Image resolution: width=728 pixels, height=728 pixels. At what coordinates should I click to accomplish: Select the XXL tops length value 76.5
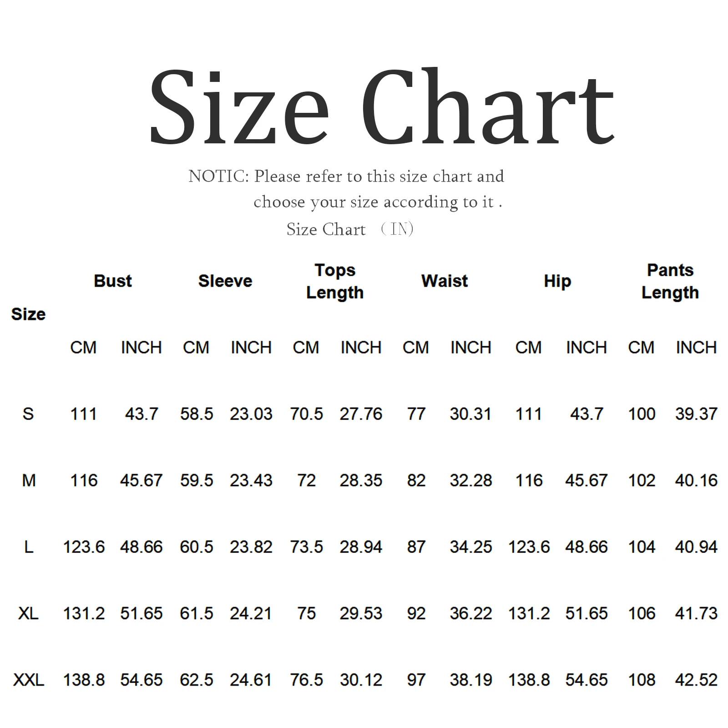306,680
